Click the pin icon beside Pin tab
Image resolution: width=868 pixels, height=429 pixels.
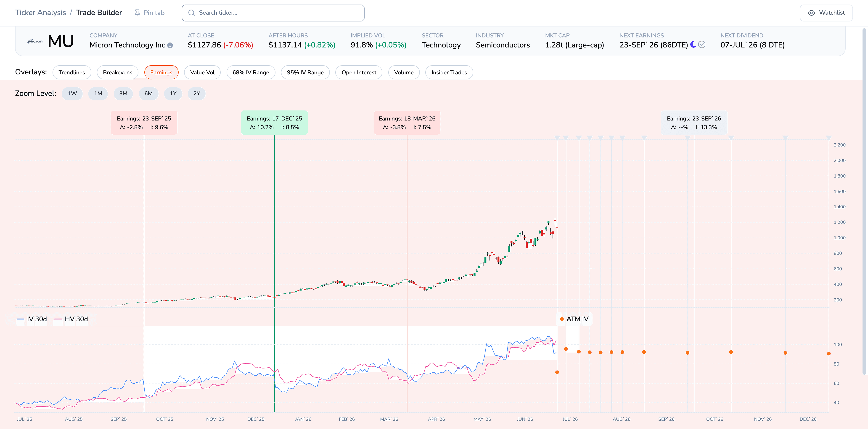coord(137,13)
